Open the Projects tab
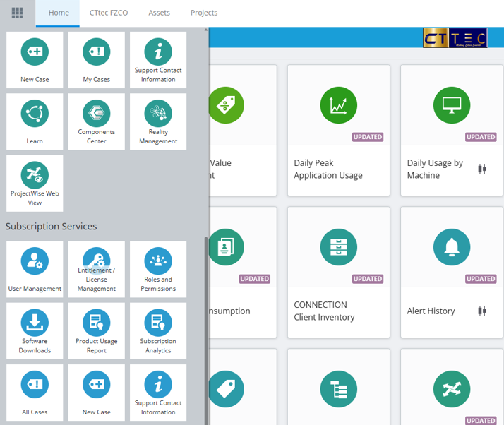This screenshot has width=504, height=430. 204,13
